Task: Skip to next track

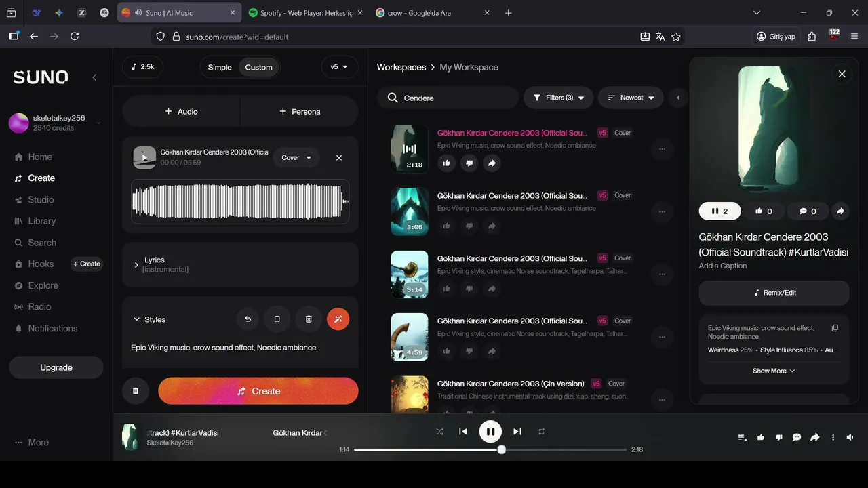Action: click(x=517, y=432)
